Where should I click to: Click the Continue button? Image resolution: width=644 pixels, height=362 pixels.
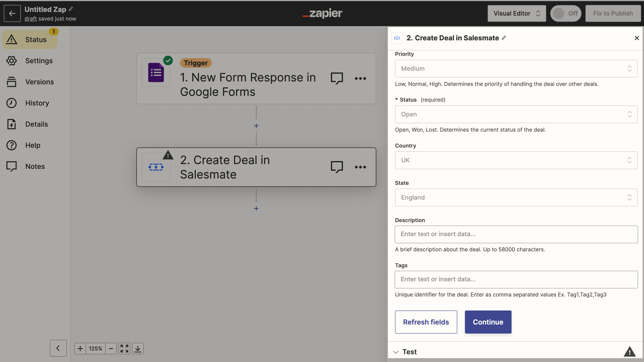(x=488, y=322)
